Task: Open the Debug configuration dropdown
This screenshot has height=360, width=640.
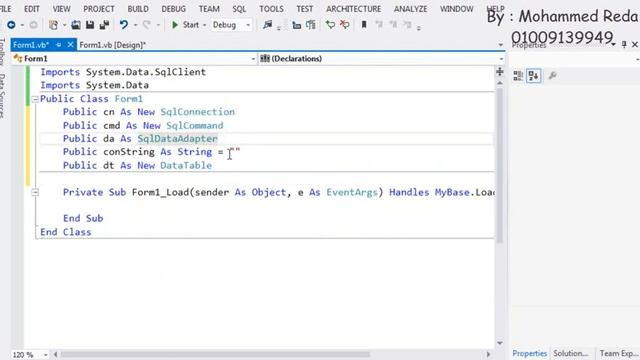Action: coord(248,25)
